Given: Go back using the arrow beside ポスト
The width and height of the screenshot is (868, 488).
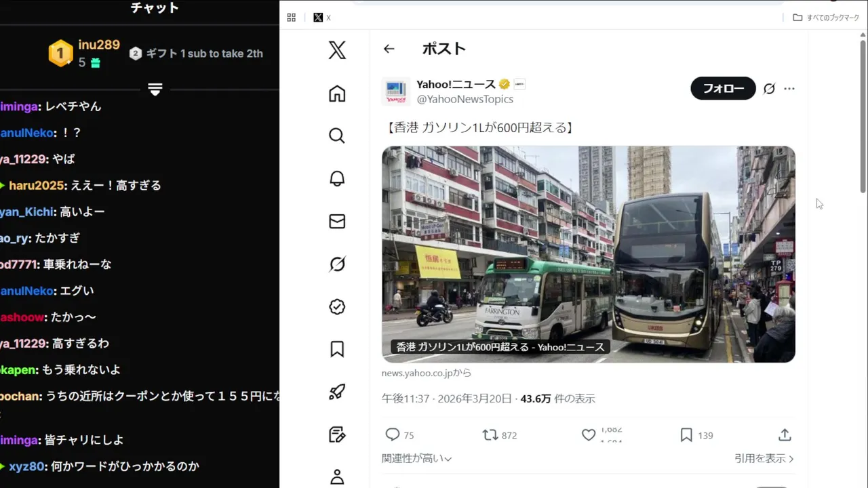Looking at the screenshot, I should [x=389, y=49].
